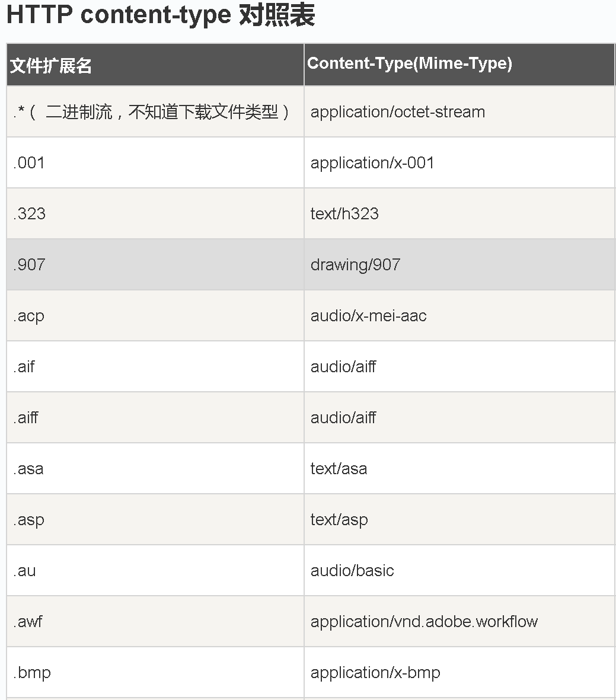Click the .aif extension cell

(155, 366)
